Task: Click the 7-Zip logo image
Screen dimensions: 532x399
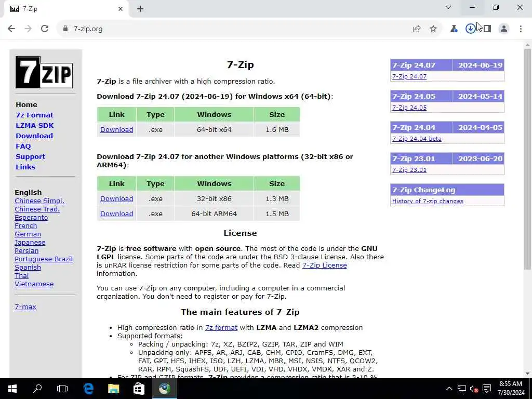Action: click(x=44, y=72)
